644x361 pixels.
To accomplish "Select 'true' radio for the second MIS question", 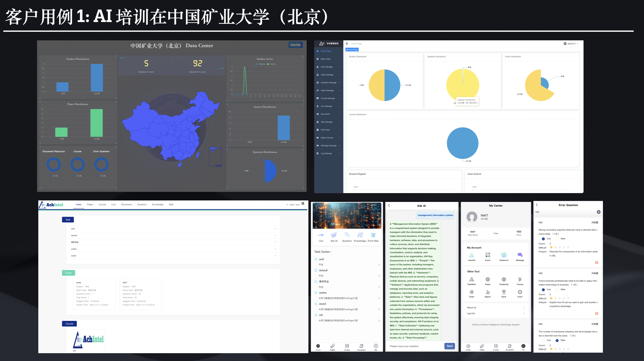I will [x=543, y=290].
